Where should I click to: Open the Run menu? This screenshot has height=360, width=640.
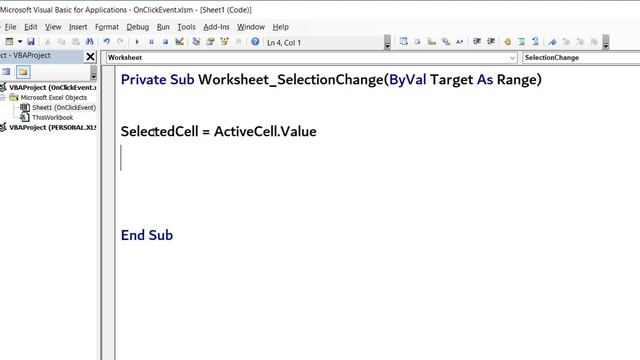(163, 27)
